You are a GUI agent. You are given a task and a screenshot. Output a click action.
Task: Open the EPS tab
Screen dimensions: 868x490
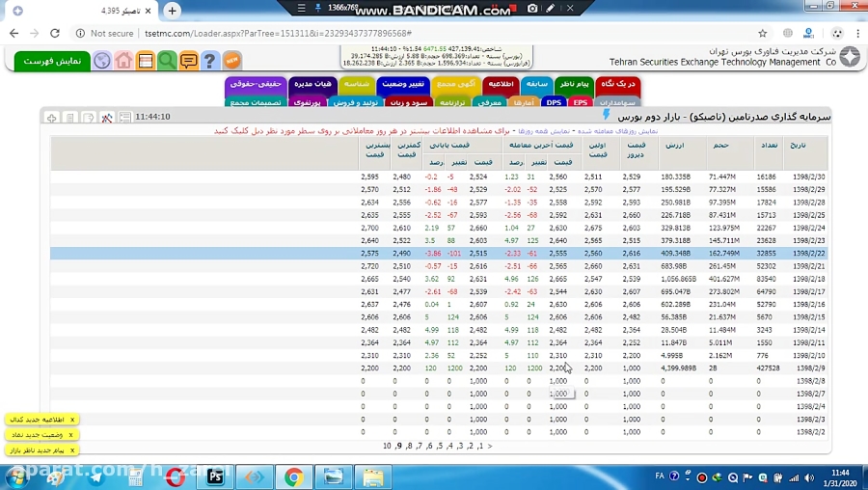(x=581, y=102)
